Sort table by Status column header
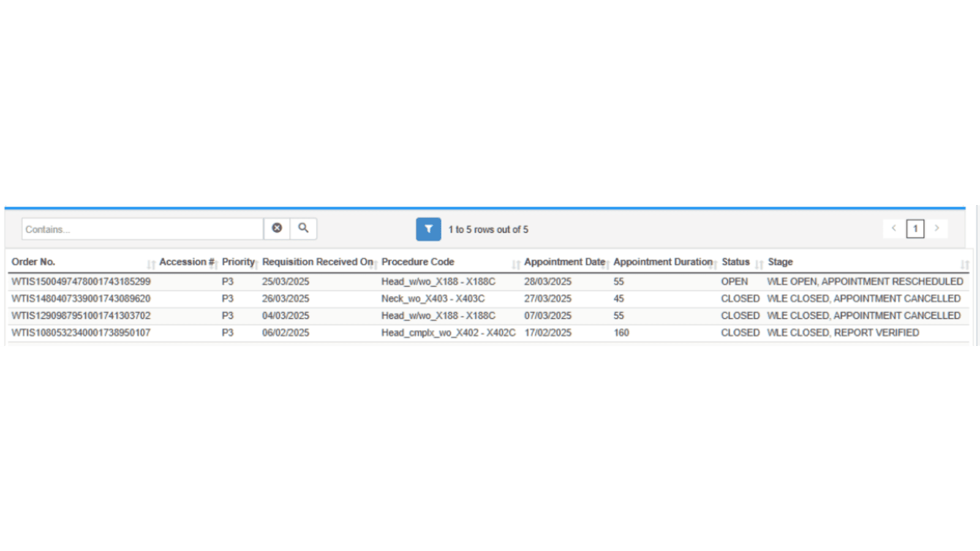 tap(736, 262)
